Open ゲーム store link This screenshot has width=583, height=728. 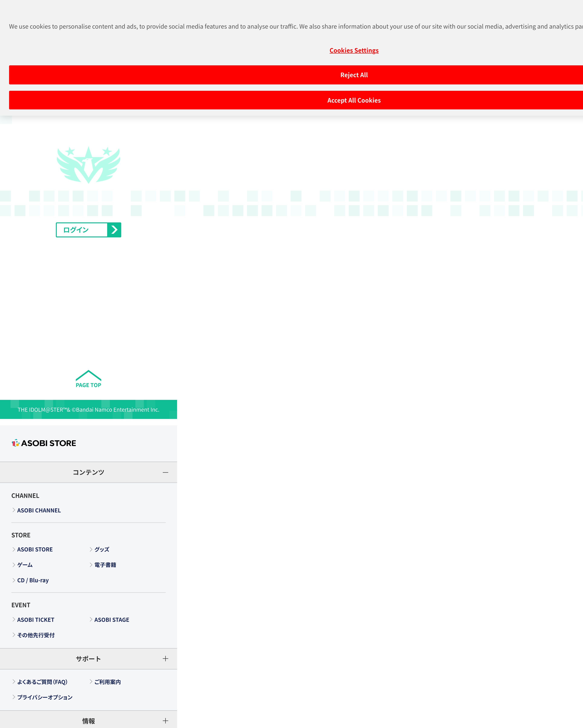(25, 565)
